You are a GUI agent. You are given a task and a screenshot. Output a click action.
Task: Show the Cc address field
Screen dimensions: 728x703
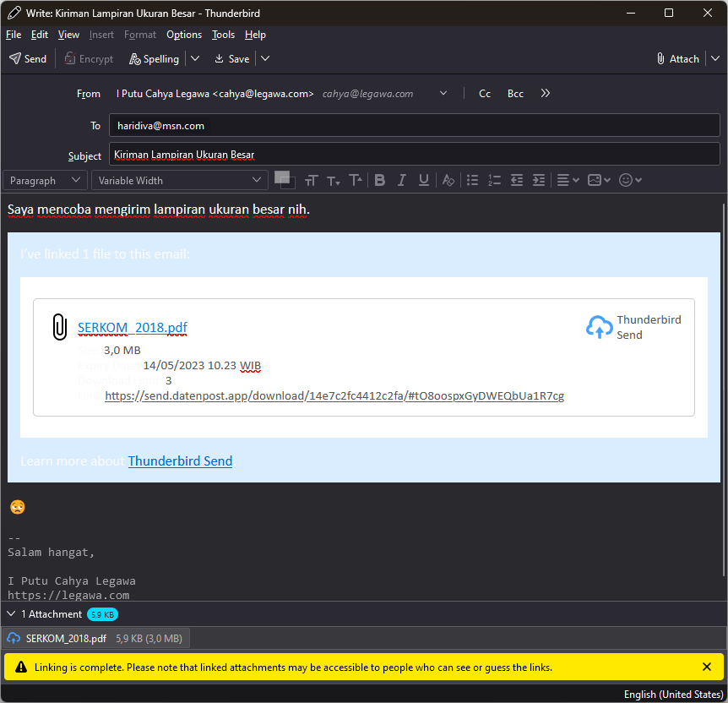coord(485,94)
